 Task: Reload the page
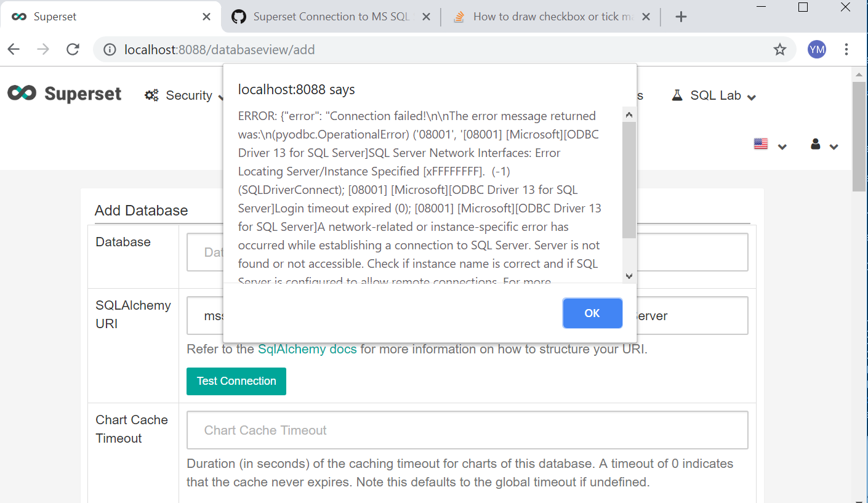tap(73, 49)
